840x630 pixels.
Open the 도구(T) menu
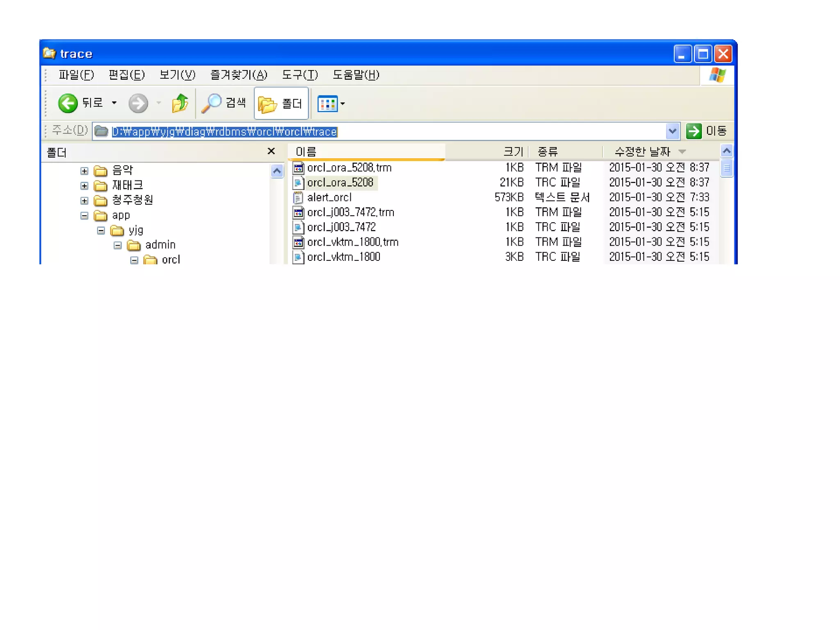300,75
